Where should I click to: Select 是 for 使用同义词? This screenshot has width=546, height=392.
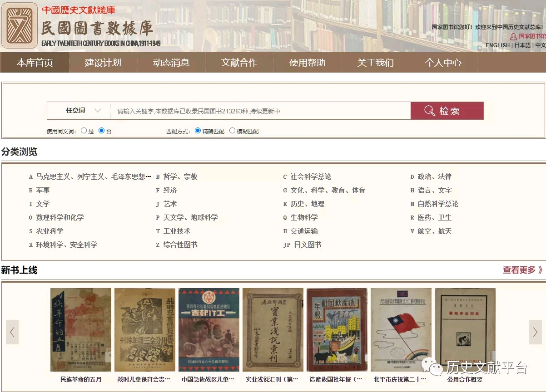point(84,131)
